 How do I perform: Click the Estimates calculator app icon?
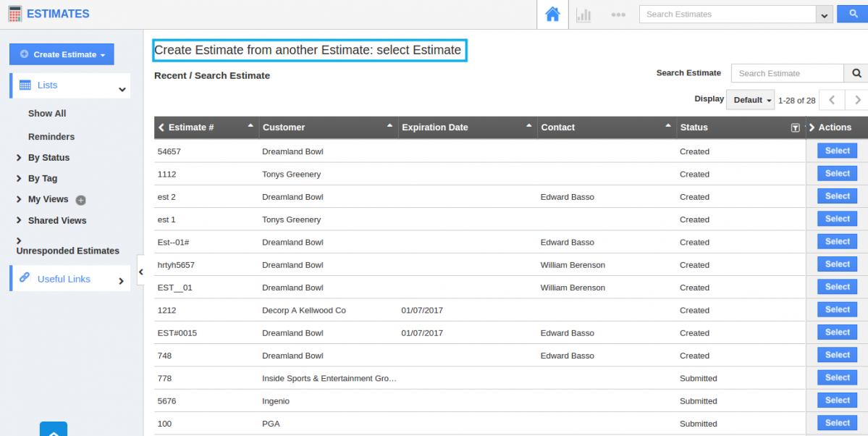(x=15, y=14)
